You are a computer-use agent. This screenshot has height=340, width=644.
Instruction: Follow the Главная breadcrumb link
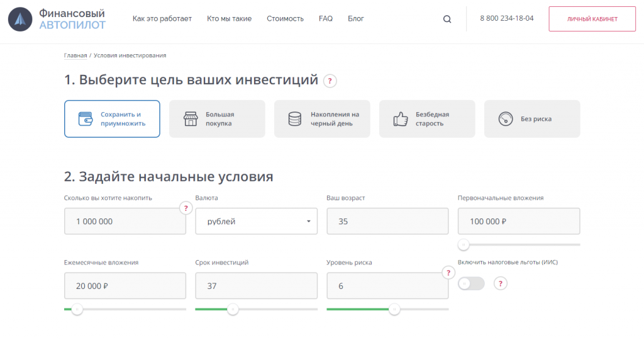pyautogui.click(x=75, y=55)
